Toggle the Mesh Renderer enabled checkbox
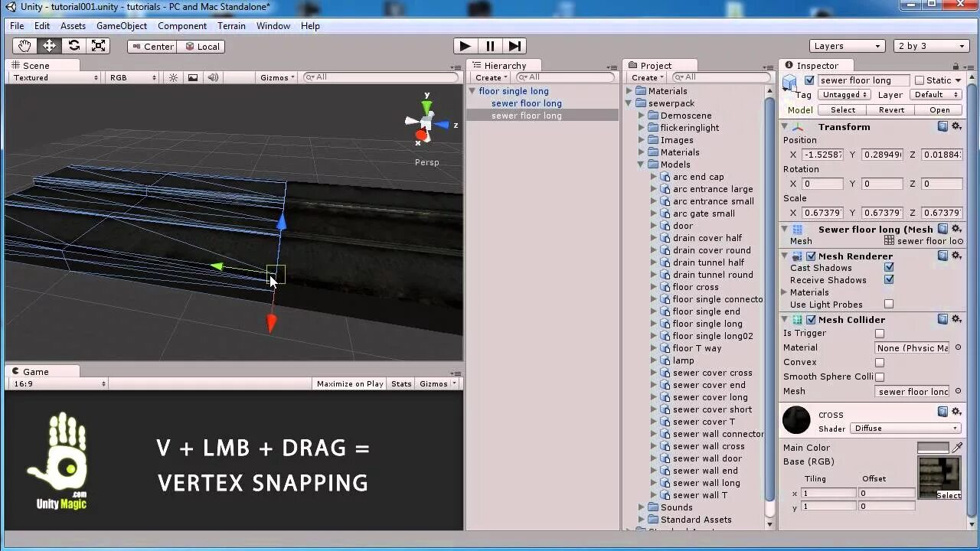The image size is (980, 551). click(x=811, y=256)
